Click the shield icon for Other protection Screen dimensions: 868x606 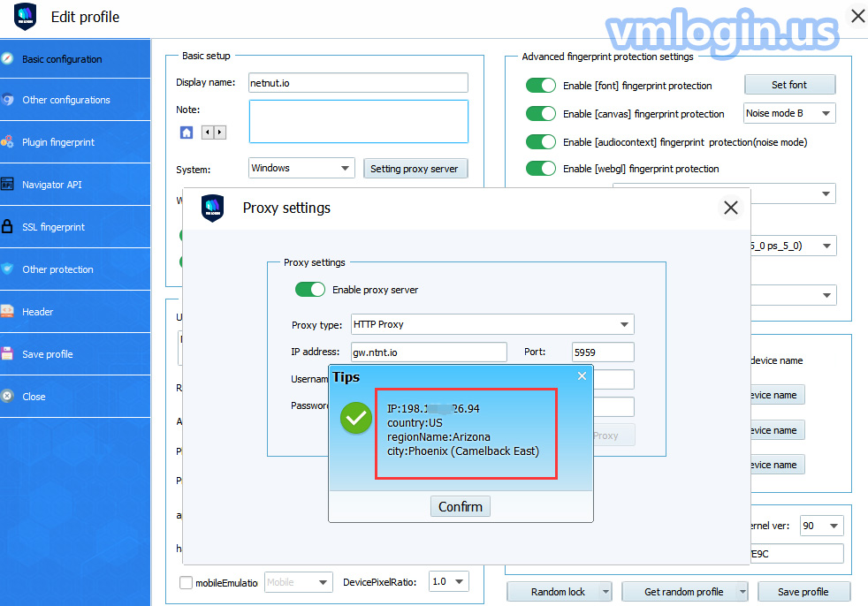pos(8,269)
